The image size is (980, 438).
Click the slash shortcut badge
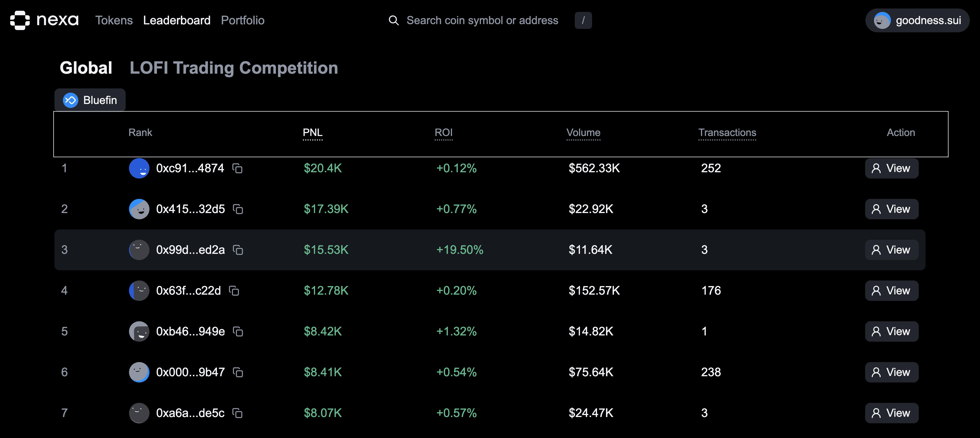tap(583, 20)
